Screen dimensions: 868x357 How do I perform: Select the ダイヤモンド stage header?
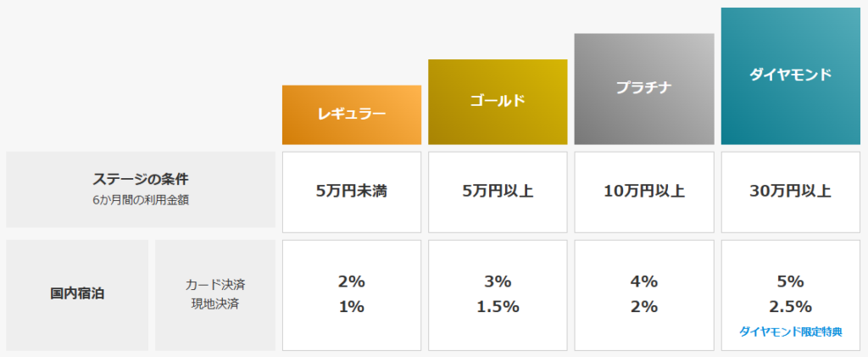(790, 75)
